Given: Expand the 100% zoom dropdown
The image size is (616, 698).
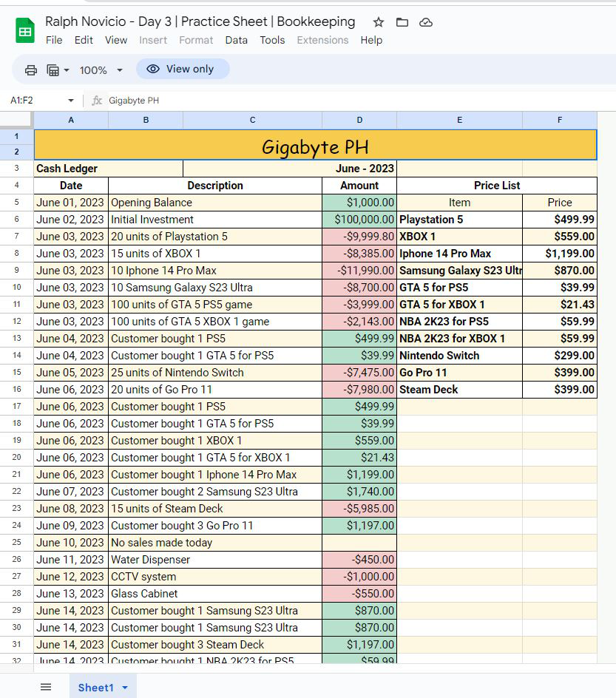Looking at the screenshot, I should point(119,70).
